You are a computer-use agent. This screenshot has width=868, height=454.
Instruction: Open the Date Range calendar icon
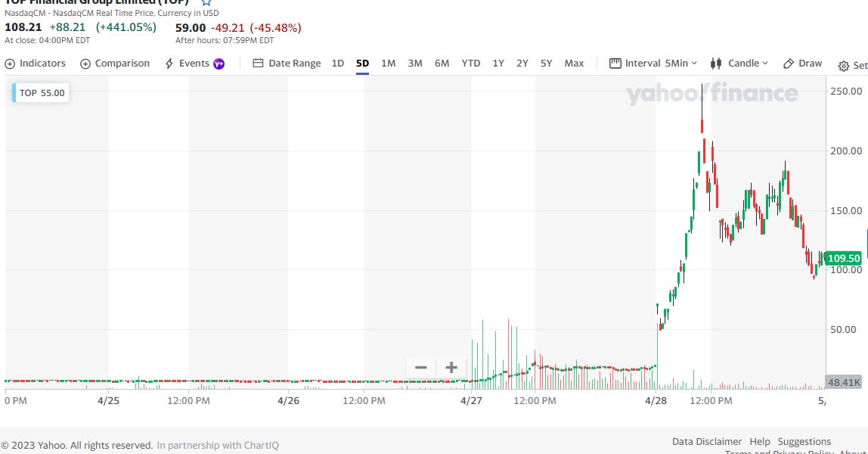click(x=256, y=64)
